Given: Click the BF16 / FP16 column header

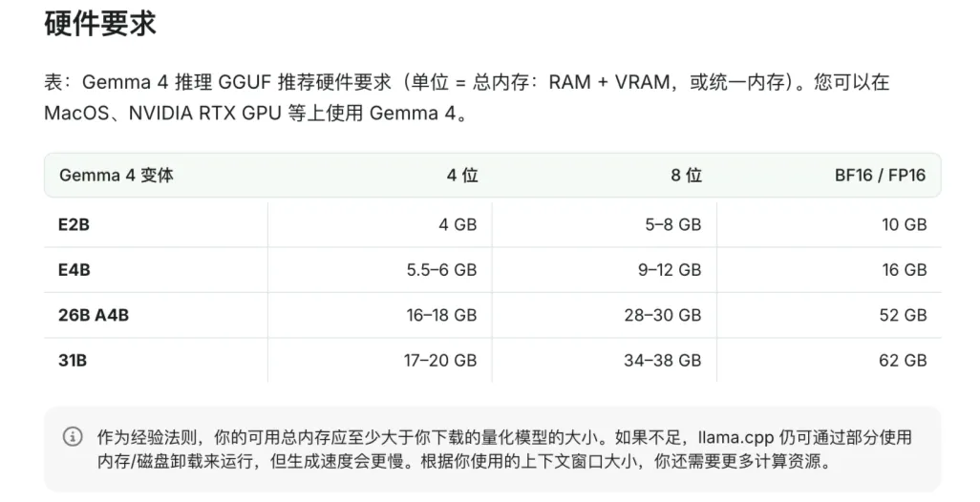Looking at the screenshot, I should tap(879, 176).
